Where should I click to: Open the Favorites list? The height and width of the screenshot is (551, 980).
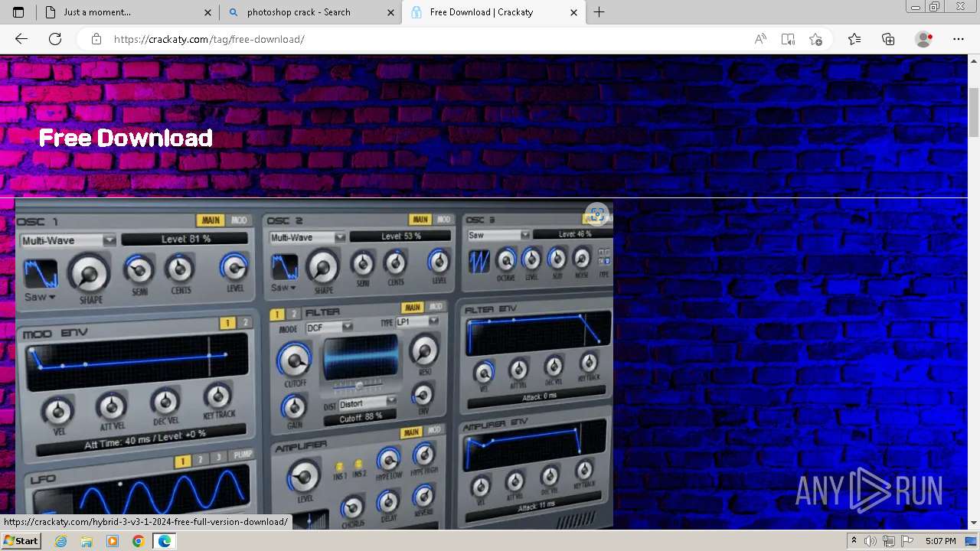(x=854, y=39)
